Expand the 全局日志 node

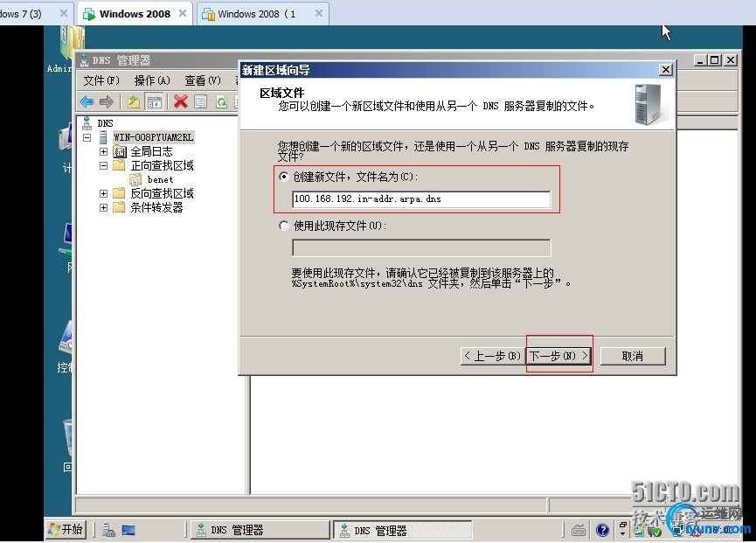pyautogui.click(x=103, y=152)
